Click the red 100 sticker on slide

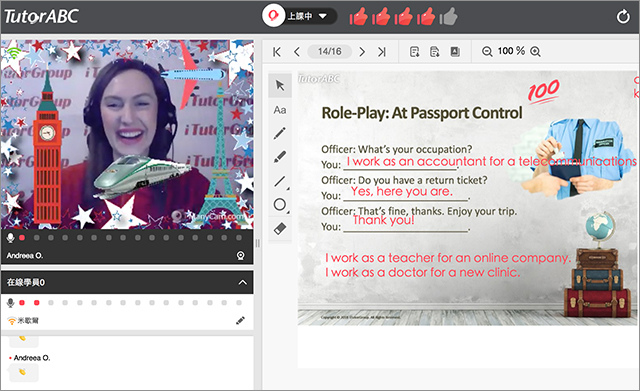coord(543,91)
